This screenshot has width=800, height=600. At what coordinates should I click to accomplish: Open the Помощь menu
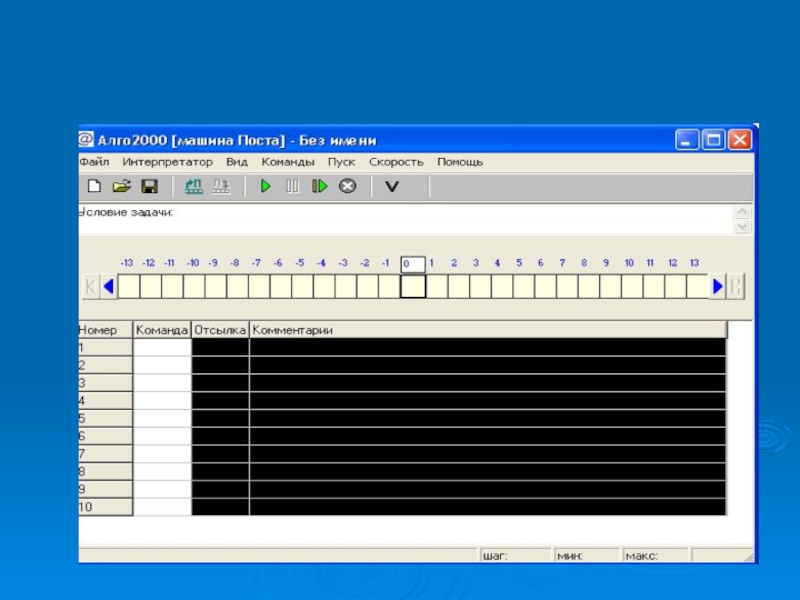pos(460,161)
